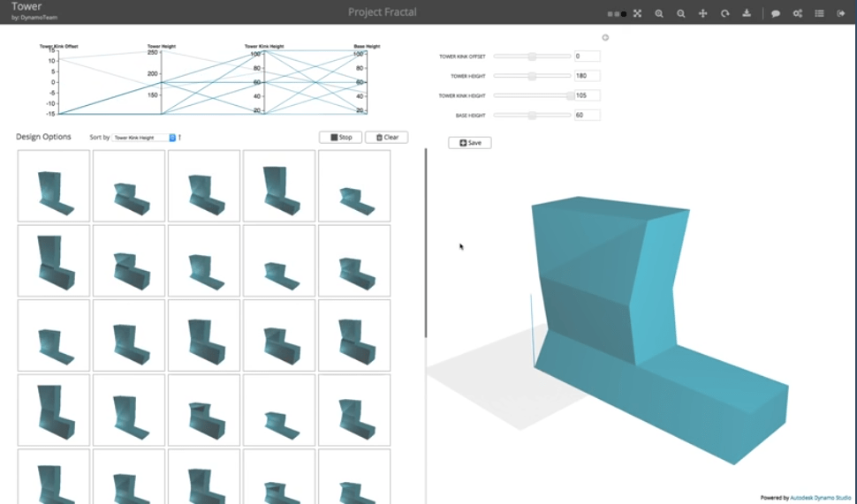Select the pan arrows tool
857x504 pixels.
[703, 13]
